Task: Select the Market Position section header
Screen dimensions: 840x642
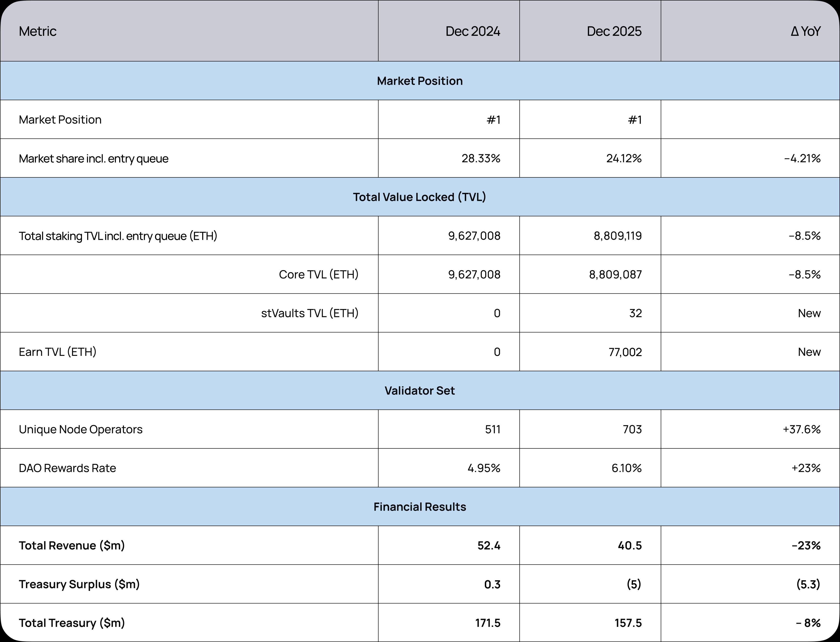Action: tap(420, 81)
